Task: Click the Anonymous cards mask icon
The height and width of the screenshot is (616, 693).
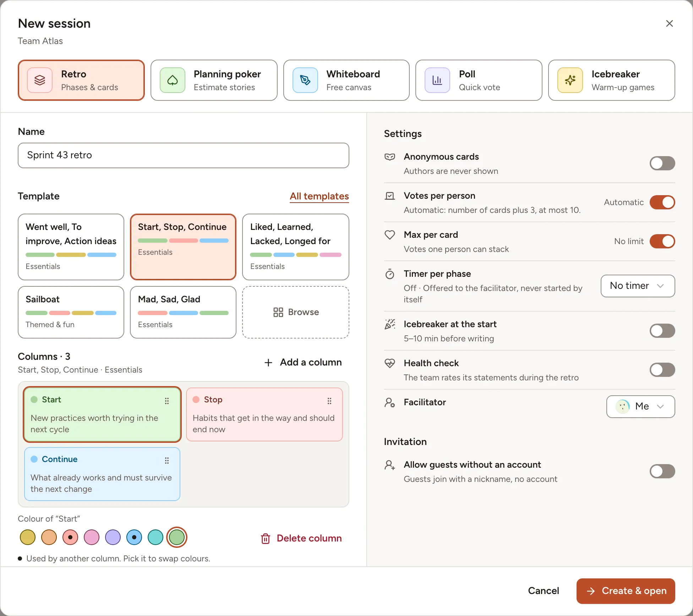Action: click(x=390, y=157)
